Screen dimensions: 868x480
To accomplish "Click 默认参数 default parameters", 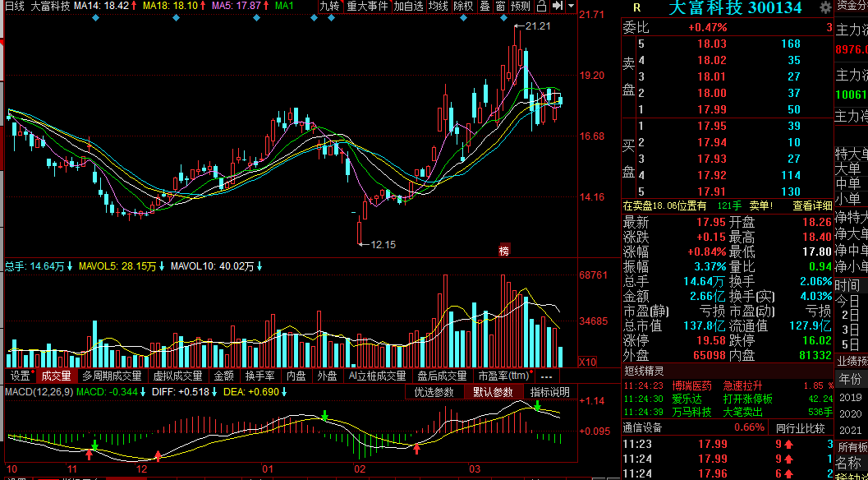I will 493,392.
